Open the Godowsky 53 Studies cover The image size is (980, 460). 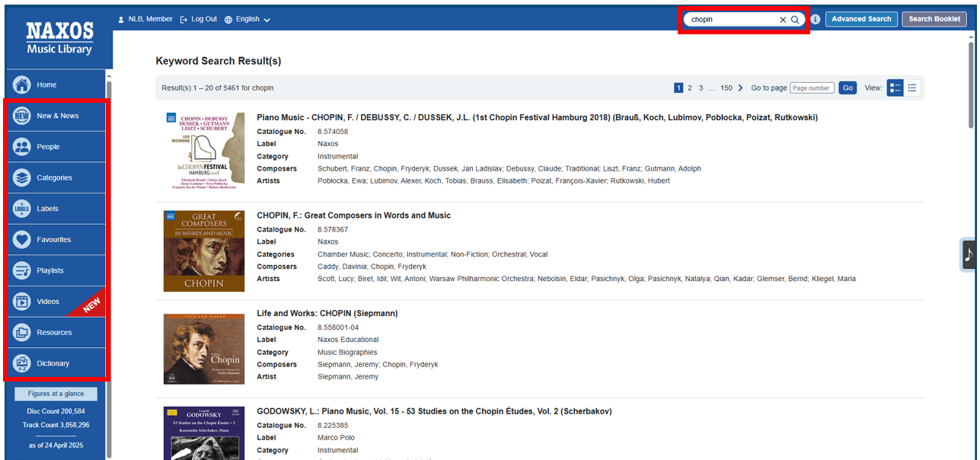[204, 433]
